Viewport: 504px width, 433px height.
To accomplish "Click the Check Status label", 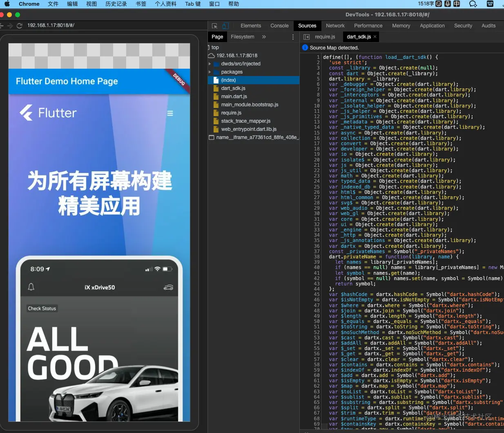I will tap(42, 308).
